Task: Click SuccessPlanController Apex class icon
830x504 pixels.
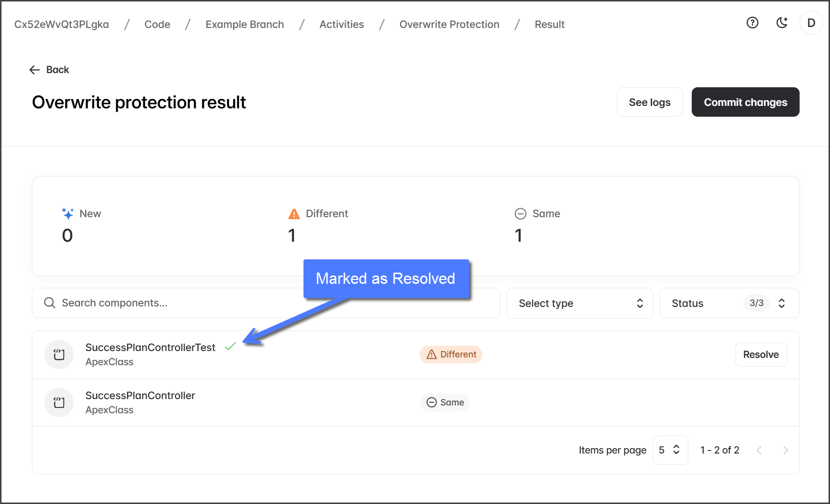Action: (59, 403)
